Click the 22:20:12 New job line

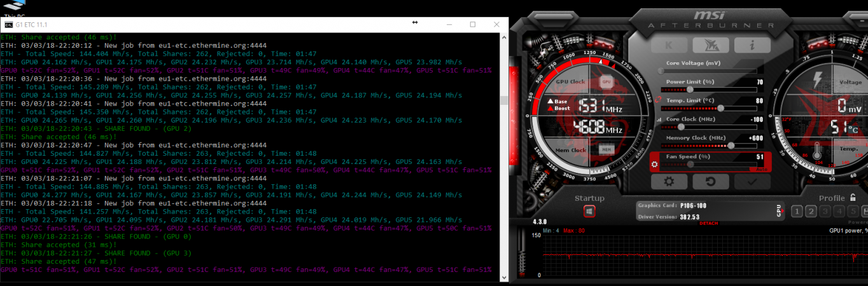pos(134,46)
